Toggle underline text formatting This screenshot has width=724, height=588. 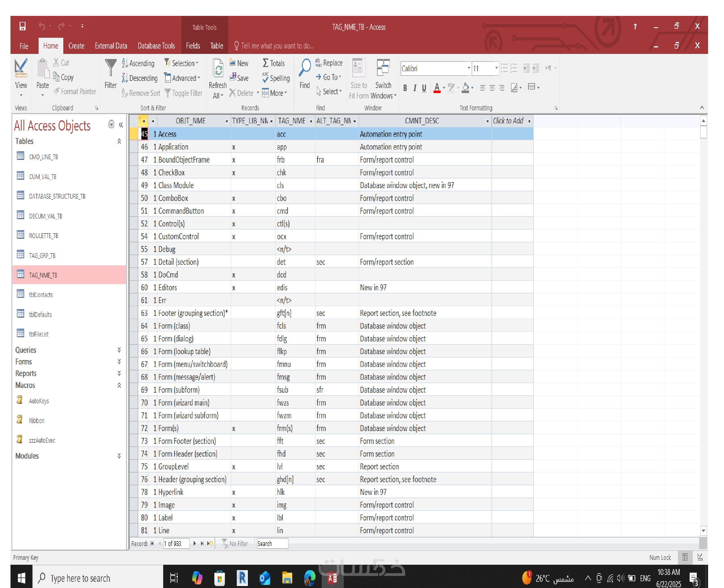[x=424, y=88]
